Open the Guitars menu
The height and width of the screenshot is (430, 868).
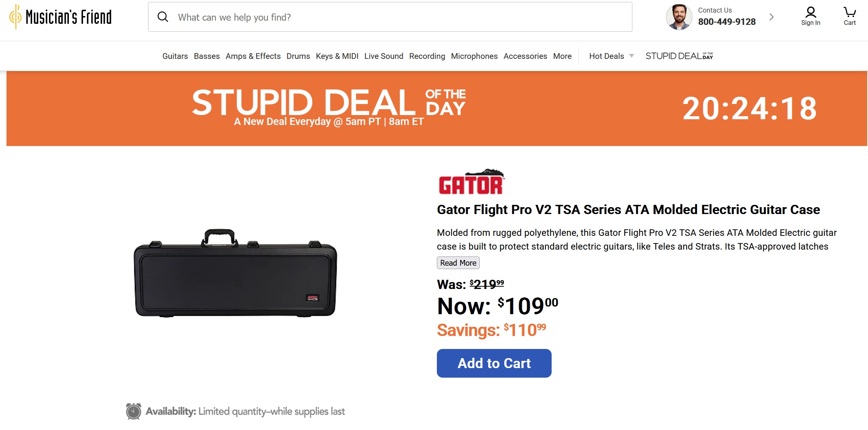click(x=175, y=56)
